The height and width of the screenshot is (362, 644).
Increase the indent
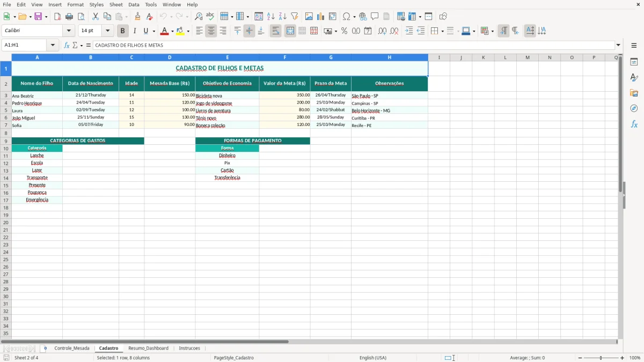409,31
